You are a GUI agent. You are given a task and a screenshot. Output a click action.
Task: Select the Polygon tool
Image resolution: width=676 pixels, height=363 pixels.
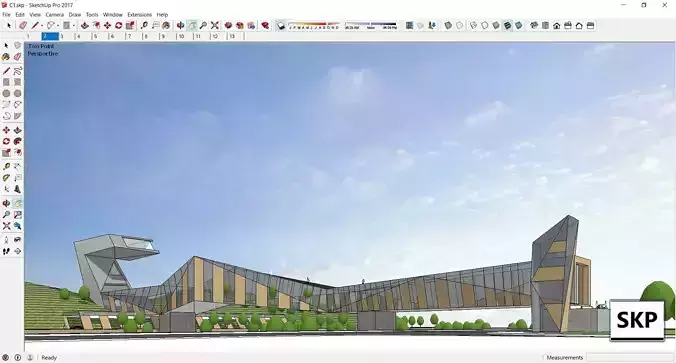click(x=17, y=93)
